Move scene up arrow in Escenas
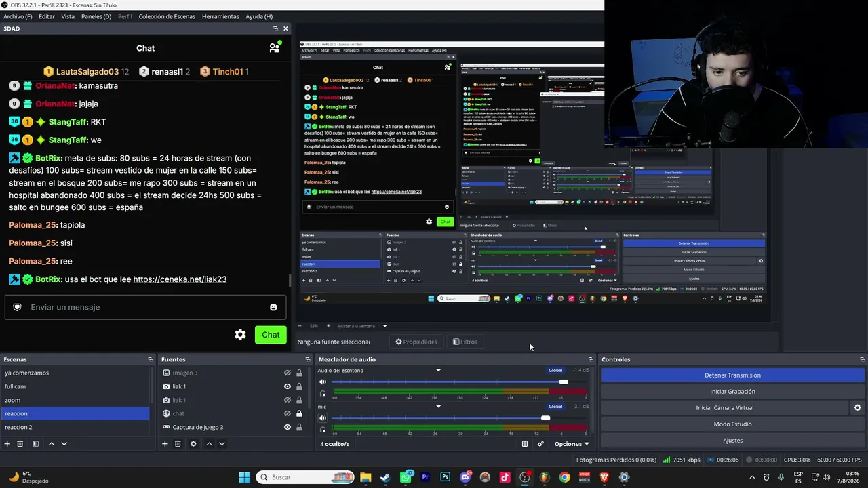This screenshot has height=488, width=868. (51, 444)
